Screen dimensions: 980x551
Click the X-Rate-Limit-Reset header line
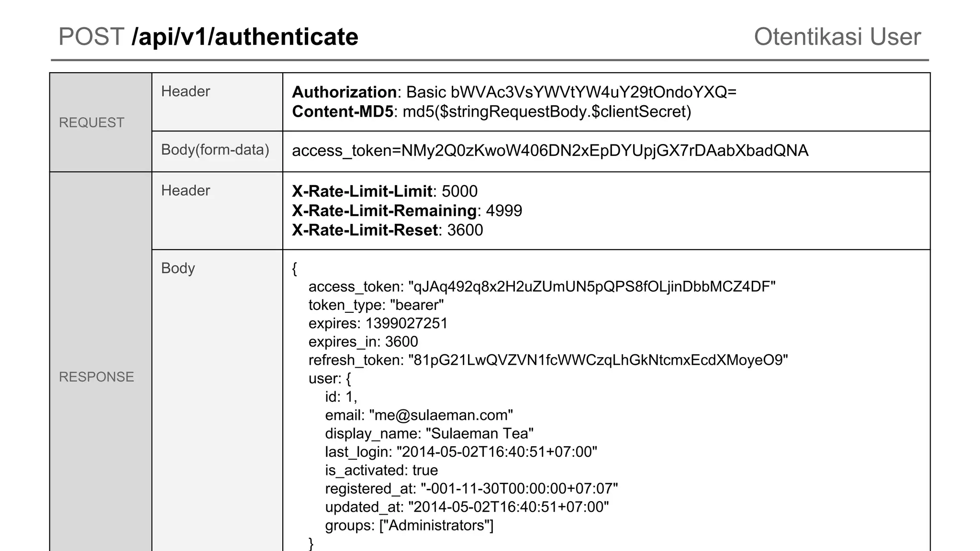pos(387,230)
